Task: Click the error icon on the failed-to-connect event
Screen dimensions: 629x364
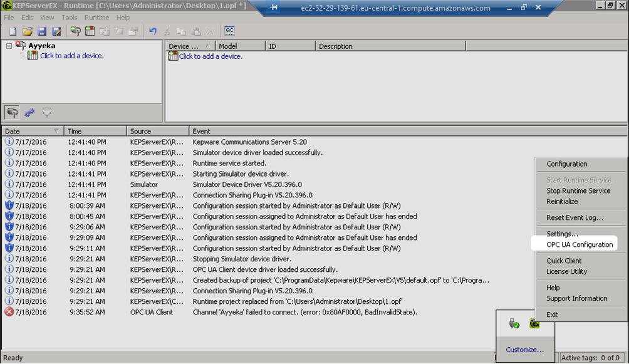Action: tap(9, 312)
